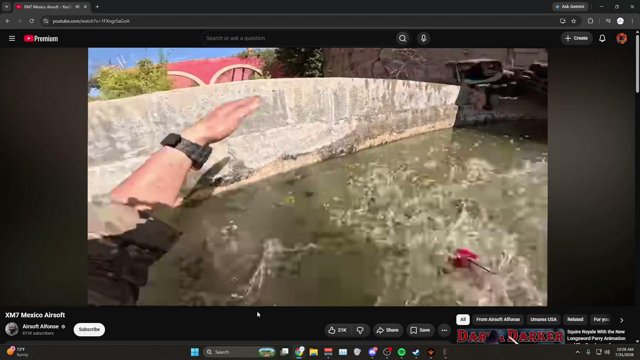Open File Explorer from taskbar
The width and height of the screenshot is (640, 360).
tap(313, 352)
